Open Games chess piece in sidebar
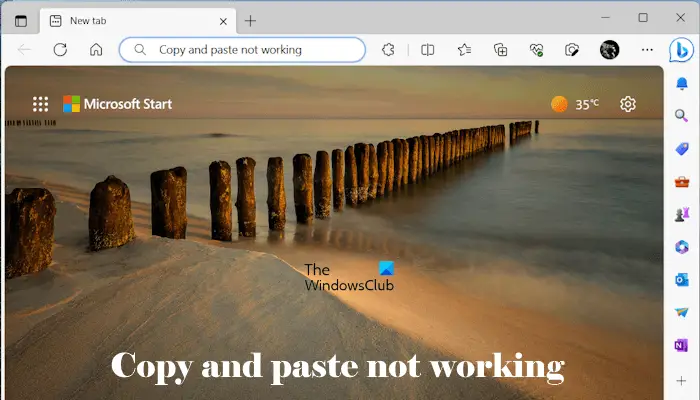This screenshot has width=700, height=400. (x=682, y=214)
